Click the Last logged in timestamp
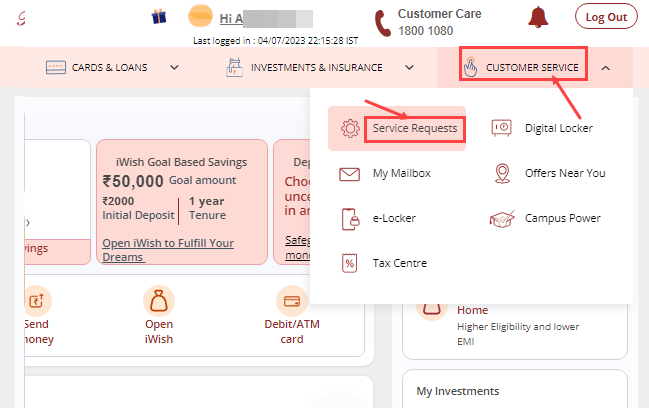Viewport: 649px width, 408px height. click(275, 41)
